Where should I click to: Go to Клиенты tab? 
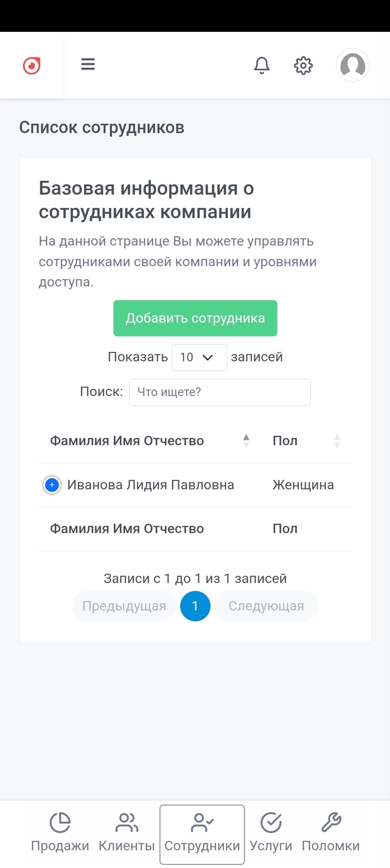[126, 832]
